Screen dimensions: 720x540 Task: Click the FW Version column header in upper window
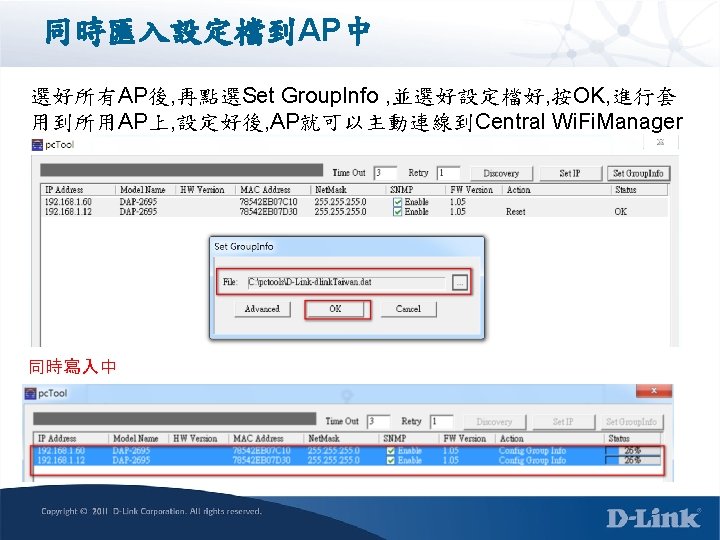pyautogui.click(x=473, y=190)
